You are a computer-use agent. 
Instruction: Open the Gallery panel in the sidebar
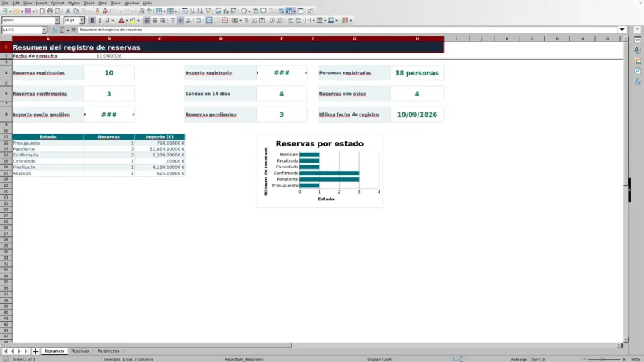(x=638, y=61)
